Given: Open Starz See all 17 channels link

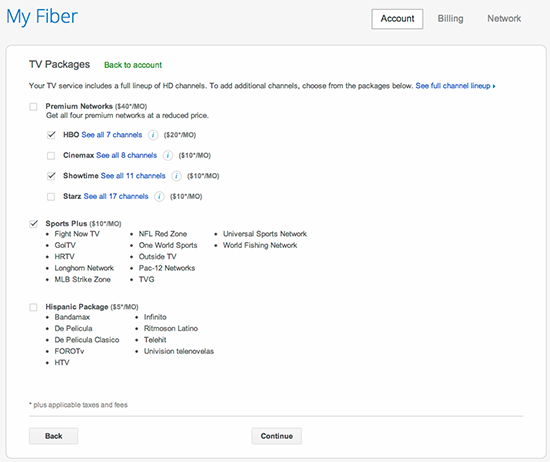Looking at the screenshot, I should [116, 196].
